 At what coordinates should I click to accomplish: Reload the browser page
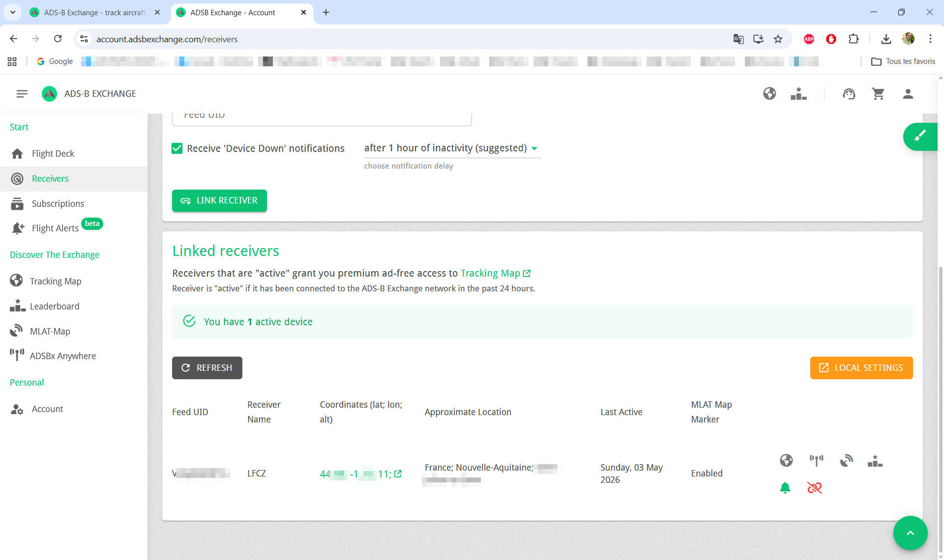pyautogui.click(x=58, y=39)
